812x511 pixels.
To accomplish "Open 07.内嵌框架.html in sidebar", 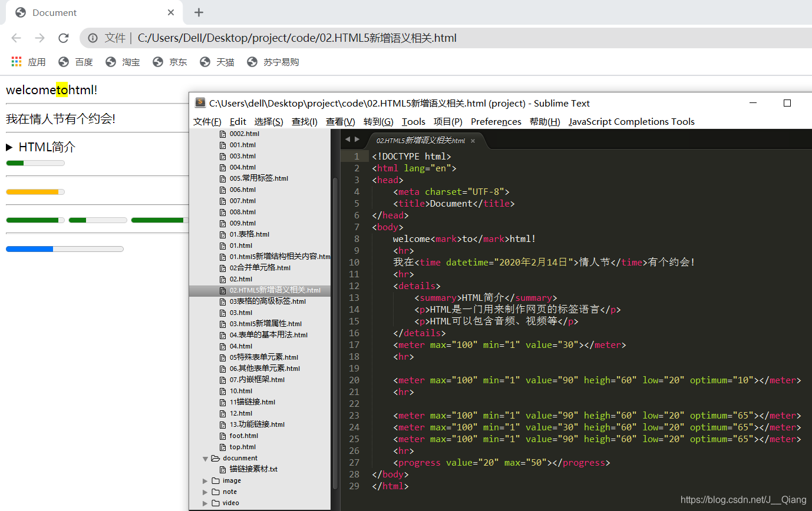I will (x=257, y=380).
